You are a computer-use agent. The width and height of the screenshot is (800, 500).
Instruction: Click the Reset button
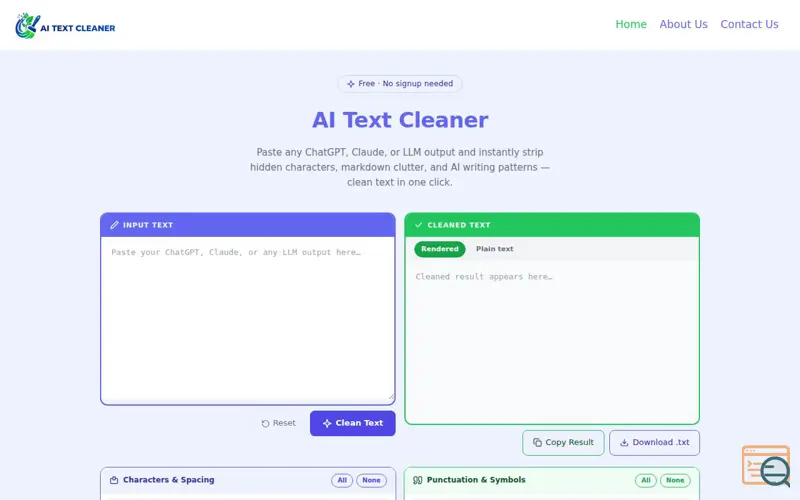279,423
